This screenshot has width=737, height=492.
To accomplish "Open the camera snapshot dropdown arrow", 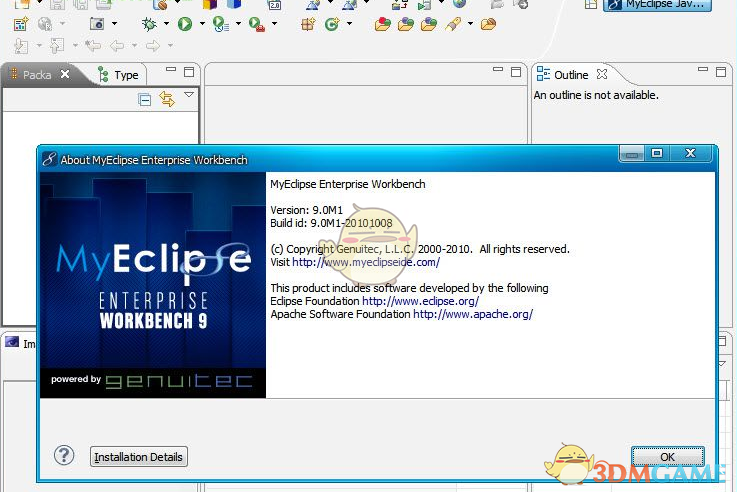I will [114, 23].
